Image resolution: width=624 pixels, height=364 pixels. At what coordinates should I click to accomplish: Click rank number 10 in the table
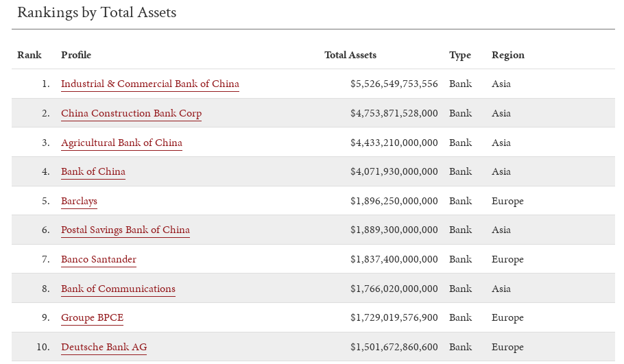(43, 347)
